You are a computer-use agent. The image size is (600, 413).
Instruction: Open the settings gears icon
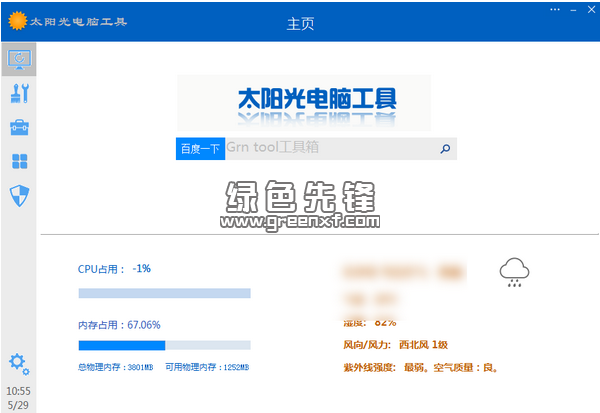[19, 364]
